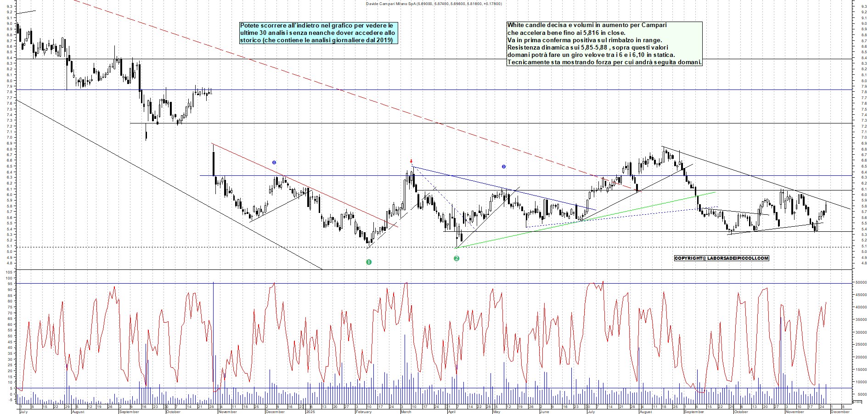The height and width of the screenshot is (414, 868).
Task: Click the tallest blue volume bar in the lower panel
Action: 214,335
